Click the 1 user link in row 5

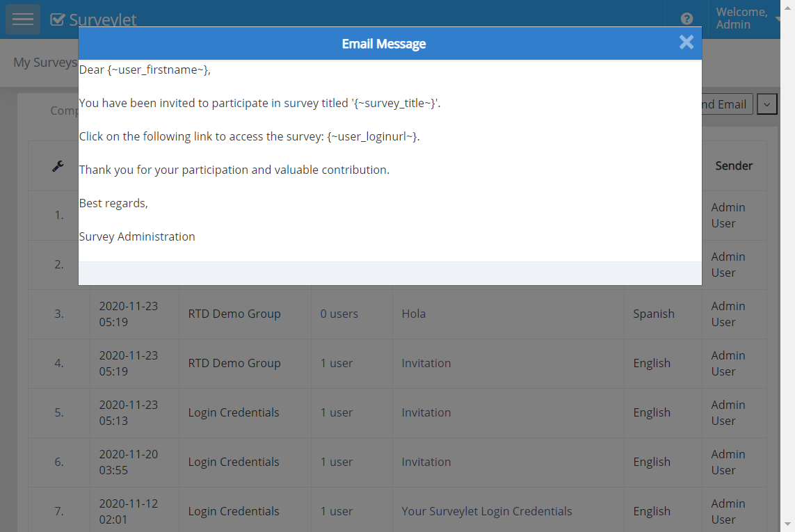[x=336, y=412]
